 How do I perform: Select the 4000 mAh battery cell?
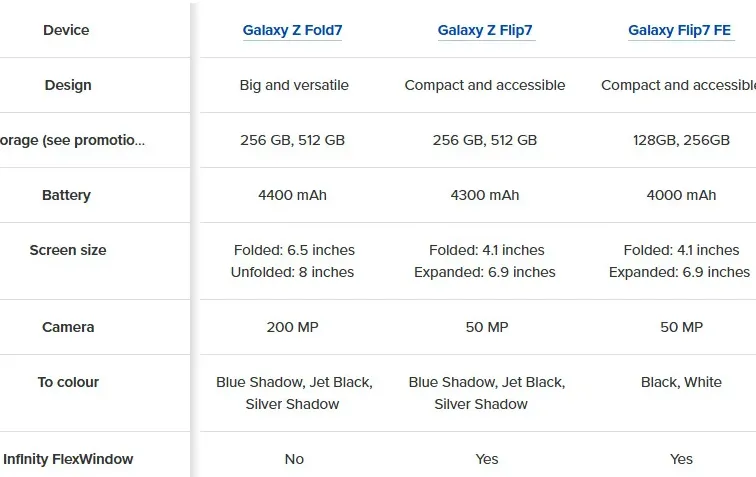(681, 195)
